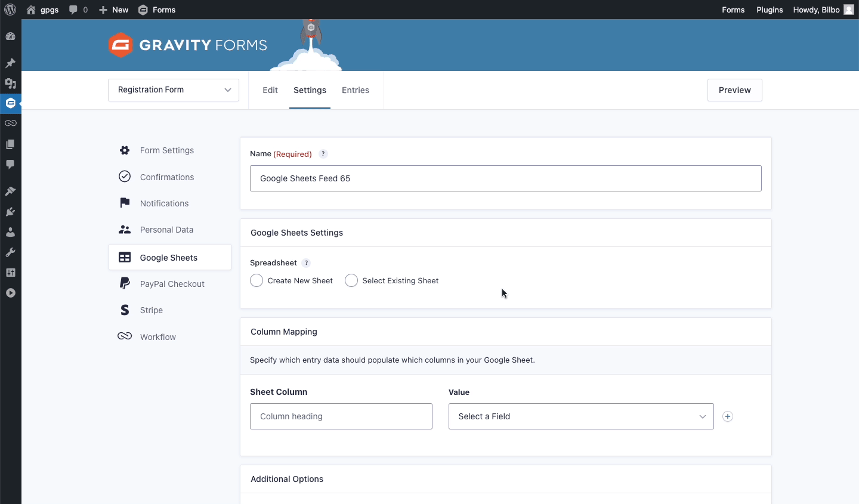859x504 pixels.
Task: Select the Create New Sheet radio button
Action: pos(257,280)
